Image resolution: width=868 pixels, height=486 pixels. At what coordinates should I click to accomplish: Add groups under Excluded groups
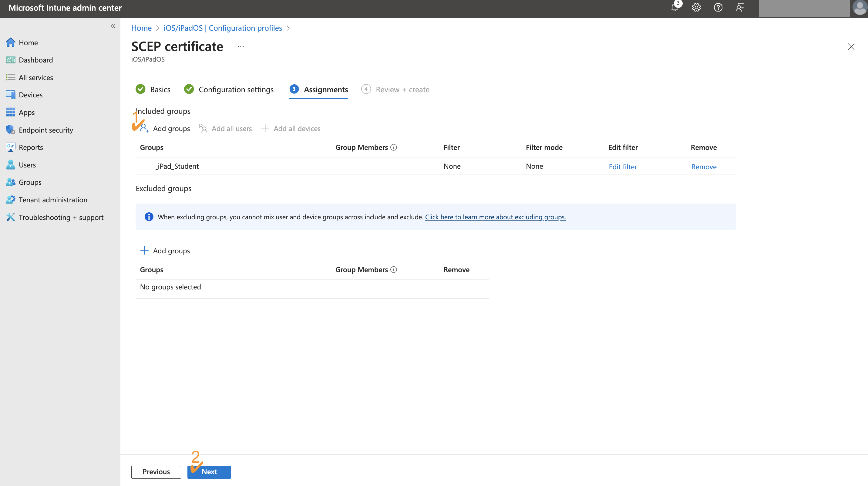click(172, 250)
